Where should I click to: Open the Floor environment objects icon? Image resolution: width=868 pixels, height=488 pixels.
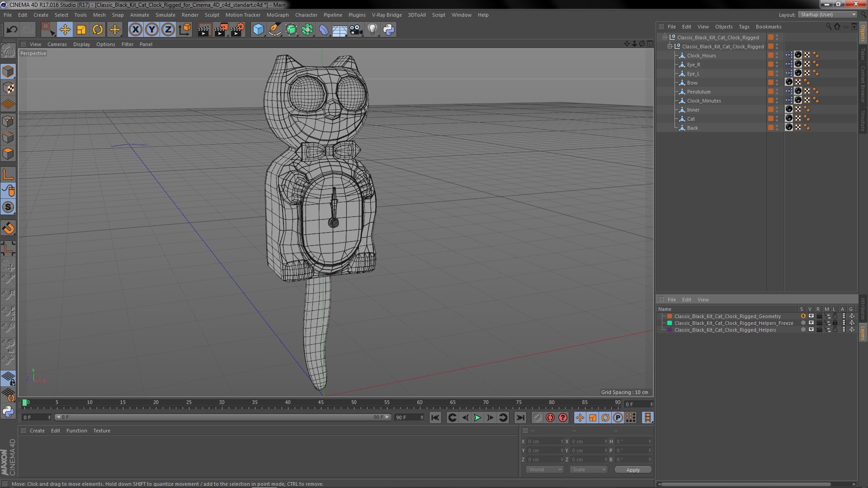coord(340,30)
